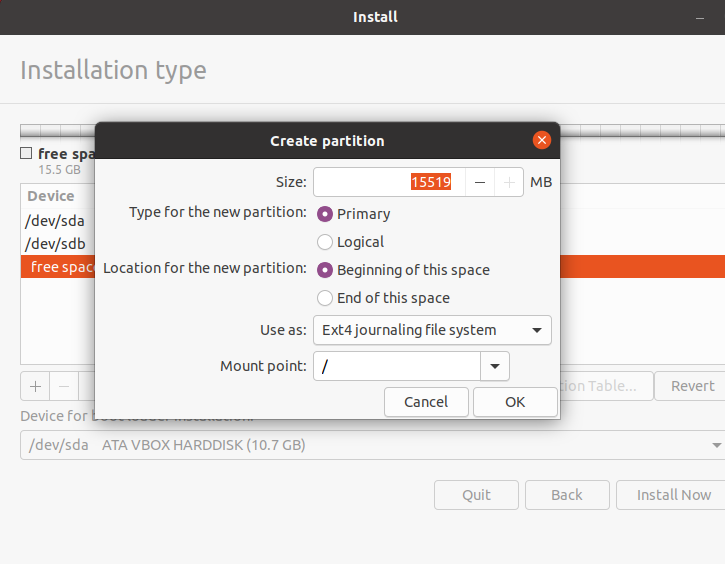This screenshot has width=725, height=564.
Task: Select Logical partition type
Action: point(325,242)
